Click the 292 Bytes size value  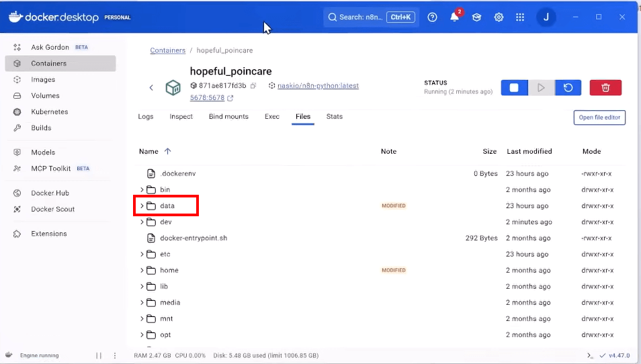[x=482, y=238]
